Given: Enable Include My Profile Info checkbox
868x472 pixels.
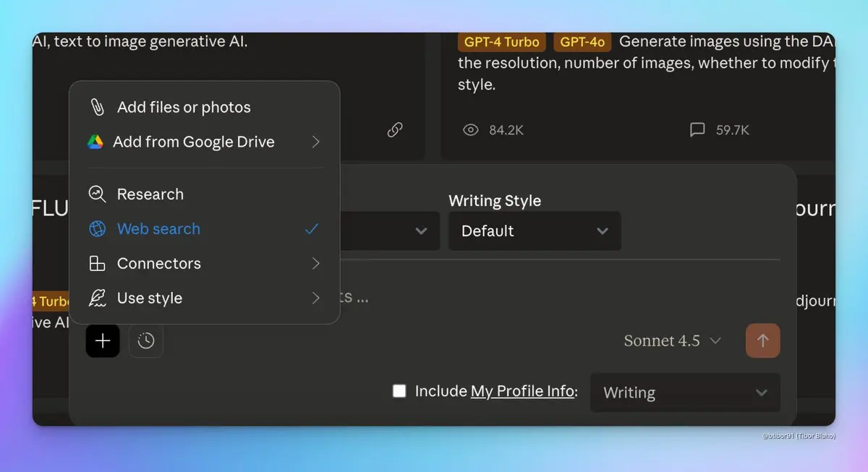Looking at the screenshot, I should click(399, 391).
